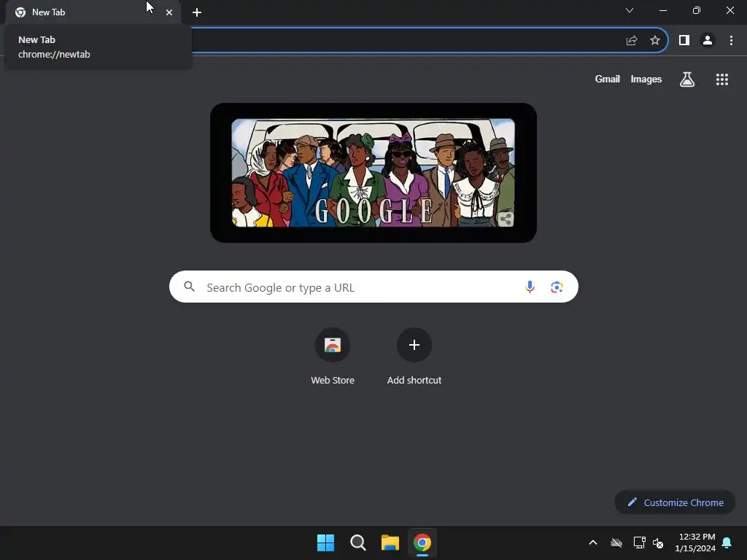The width and height of the screenshot is (747, 560).
Task: Show hidden system tray icons
Action: 593,542
